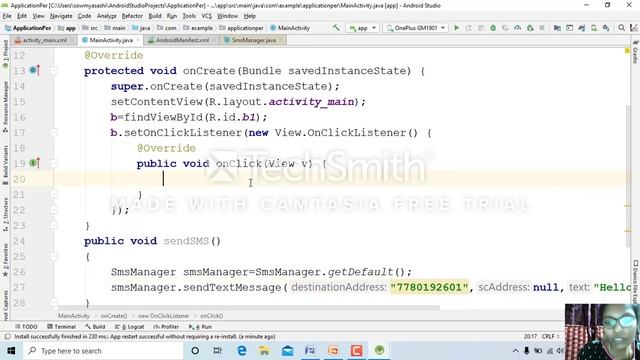Image resolution: width=640 pixels, height=360 pixels.
Task: Switch to the SmsManager.java tab
Action: 253,40
